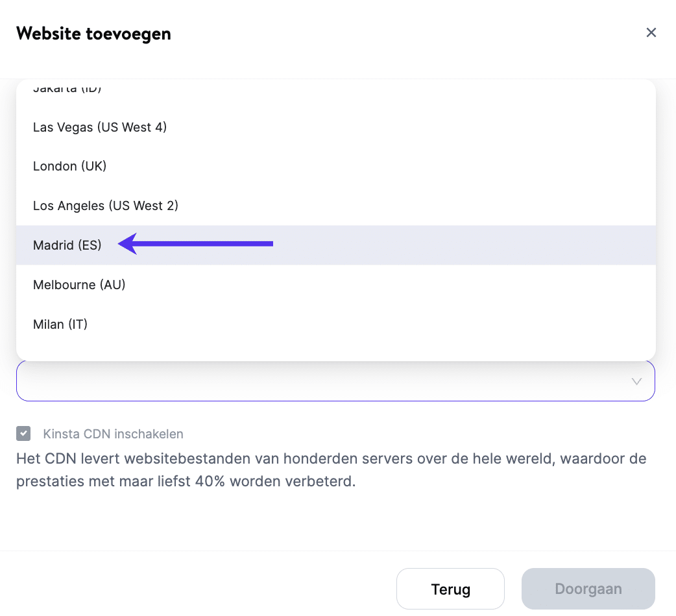Click the 40% text in CDN description
Image resolution: width=676 pixels, height=616 pixels.
pyautogui.click(x=210, y=483)
